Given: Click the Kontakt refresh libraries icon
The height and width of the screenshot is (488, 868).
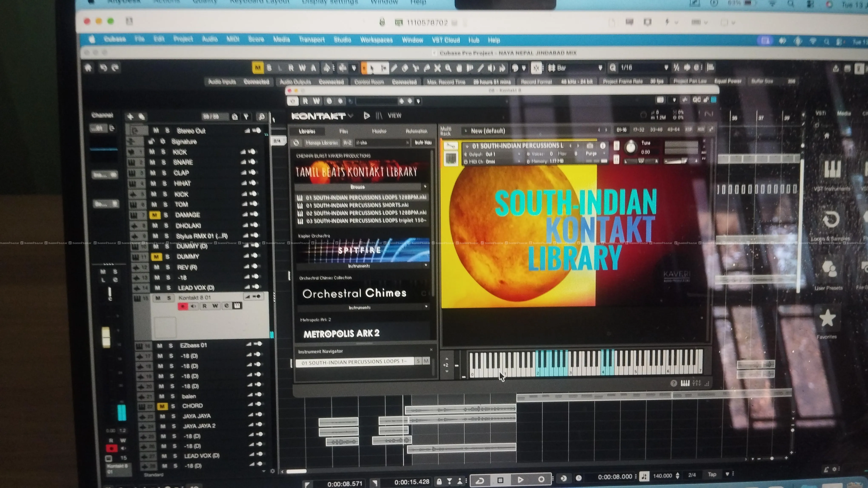Looking at the screenshot, I should 296,143.
